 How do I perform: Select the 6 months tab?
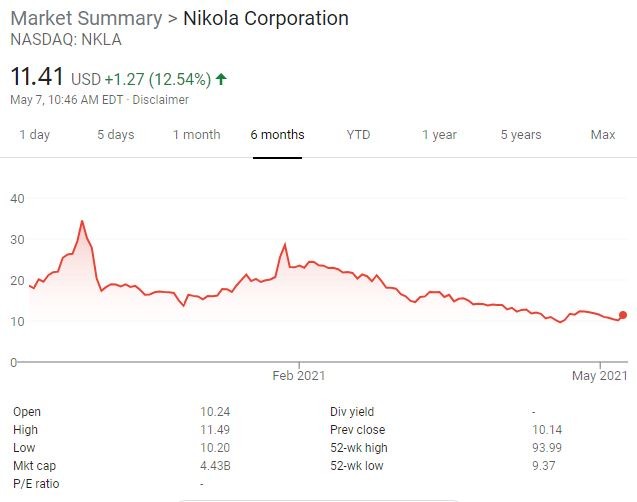(278, 135)
